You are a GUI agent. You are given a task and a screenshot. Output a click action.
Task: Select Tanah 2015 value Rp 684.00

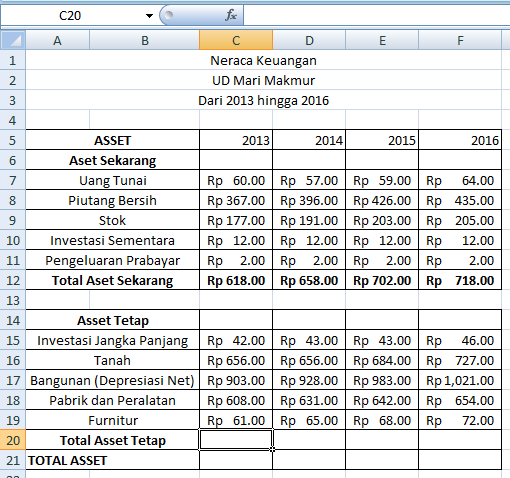click(382, 360)
